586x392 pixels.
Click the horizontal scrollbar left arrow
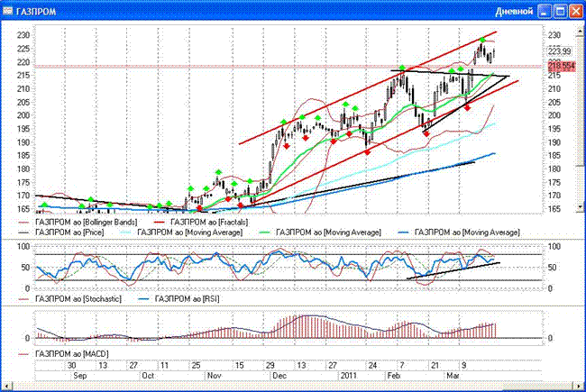6,386
